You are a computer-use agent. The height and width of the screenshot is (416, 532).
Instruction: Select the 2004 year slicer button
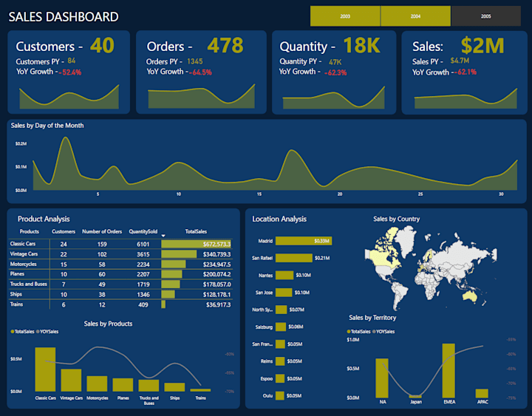tap(415, 16)
